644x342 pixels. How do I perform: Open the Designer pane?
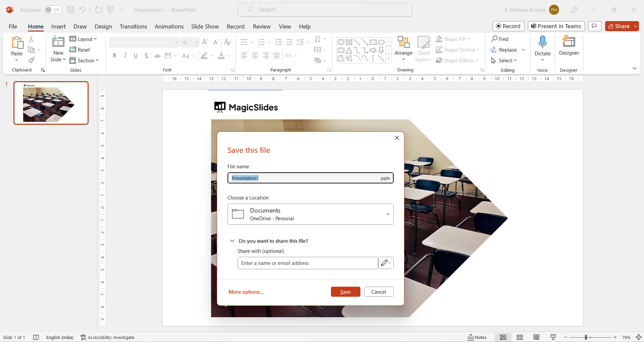coord(568,45)
